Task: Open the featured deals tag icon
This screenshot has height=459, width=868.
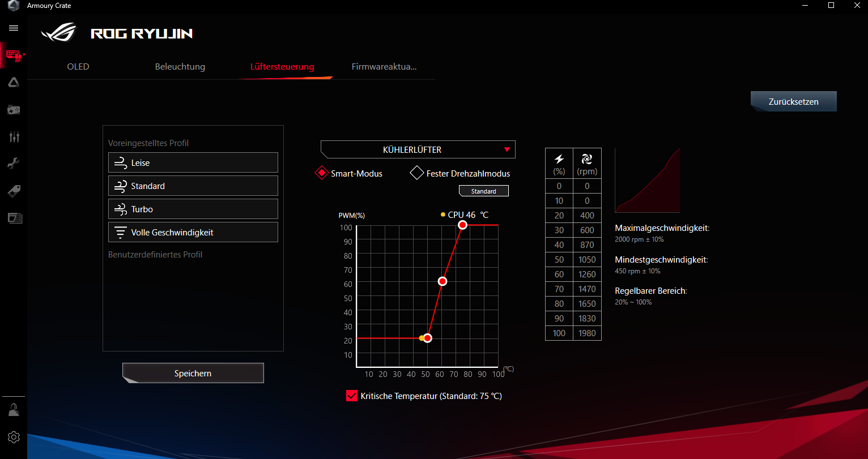Action: [14, 191]
